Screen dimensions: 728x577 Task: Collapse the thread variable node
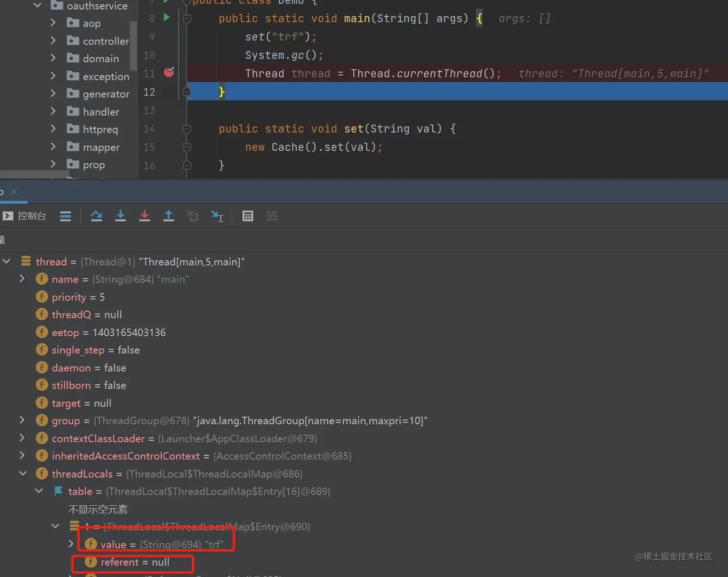pos(7,261)
